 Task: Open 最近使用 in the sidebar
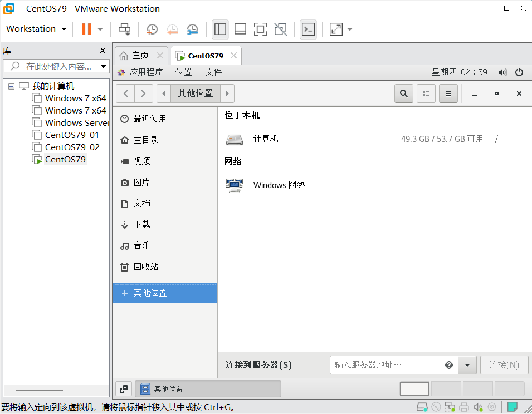[x=165, y=119]
